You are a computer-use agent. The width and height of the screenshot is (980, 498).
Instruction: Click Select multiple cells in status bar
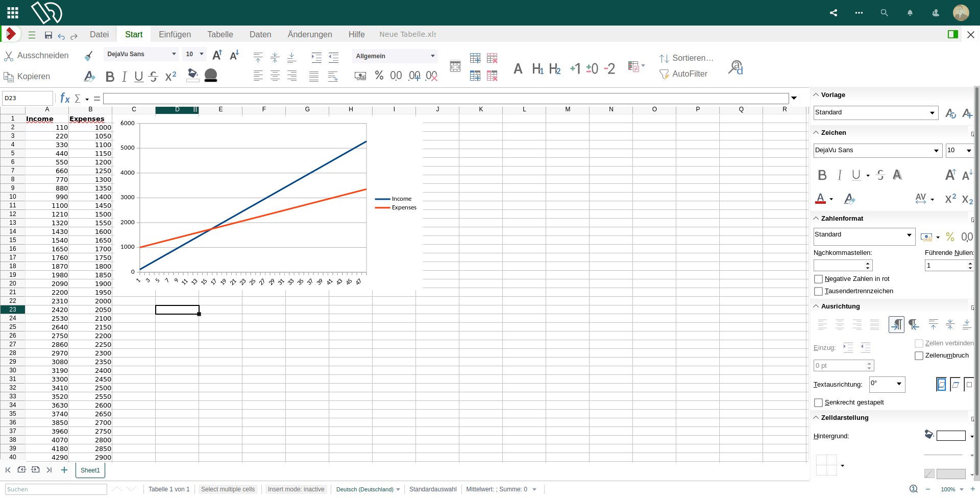click(x=228, y=489)
